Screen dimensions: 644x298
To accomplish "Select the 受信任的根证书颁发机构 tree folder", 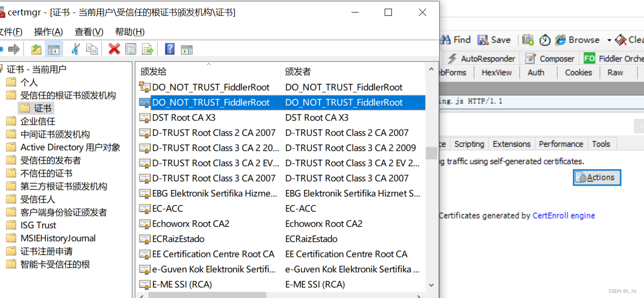I will (68, 95).
